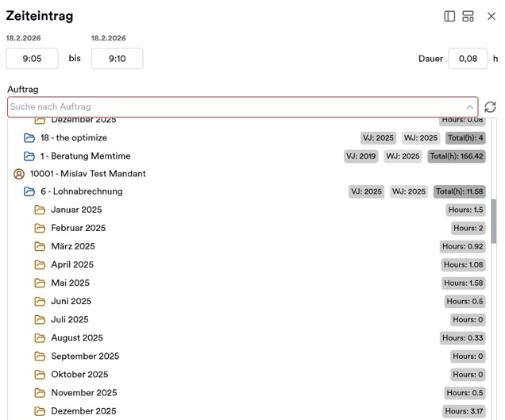The image size is (505, 420).
Task: Choose November 2025 in the tree
Action: [x=83, y=393]
